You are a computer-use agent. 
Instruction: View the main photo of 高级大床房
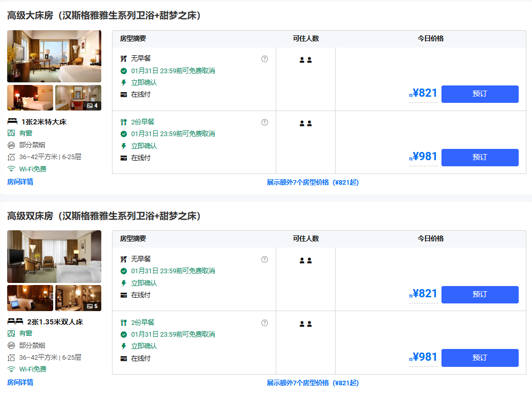[x=54, y=56]
